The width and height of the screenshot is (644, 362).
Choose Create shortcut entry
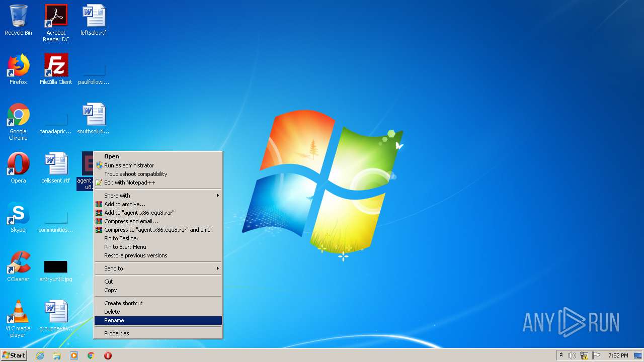click(x=158, y=303)
